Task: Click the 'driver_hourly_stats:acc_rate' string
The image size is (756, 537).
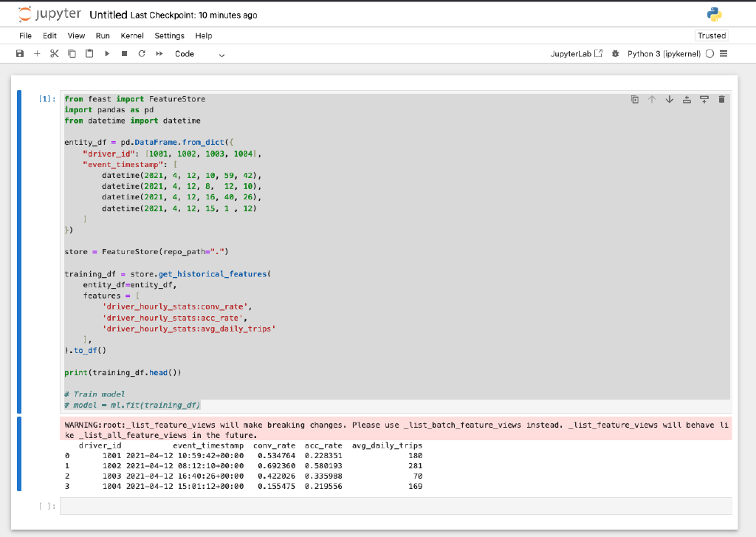Action: [173, 318]
